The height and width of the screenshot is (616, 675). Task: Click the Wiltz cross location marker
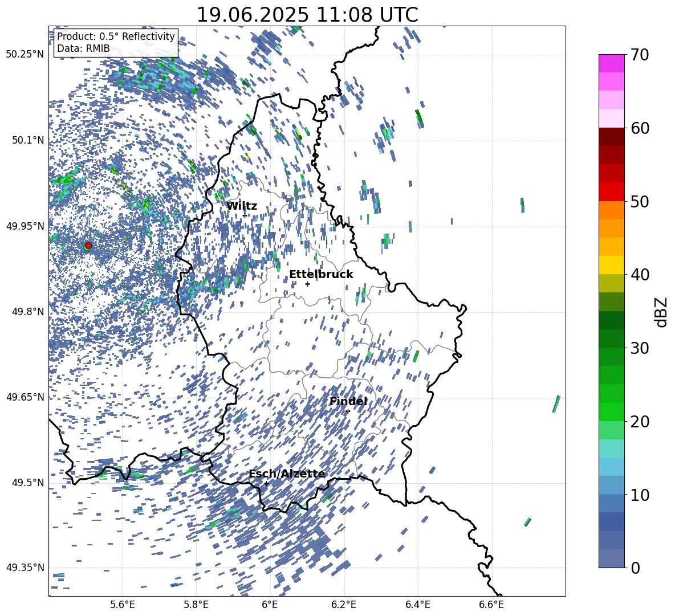pyautogui.click(x=245, y=215)
